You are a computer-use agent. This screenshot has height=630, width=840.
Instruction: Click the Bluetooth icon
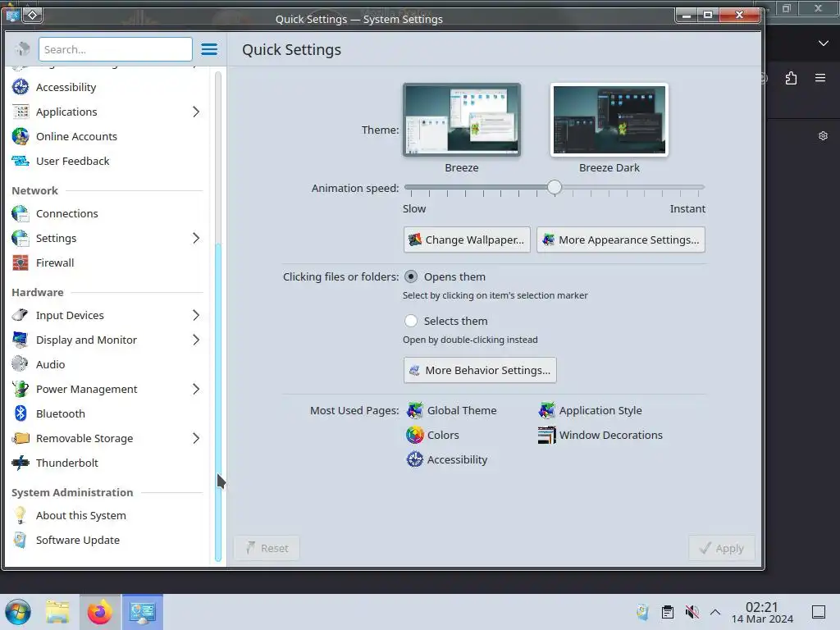coord(21,413)
